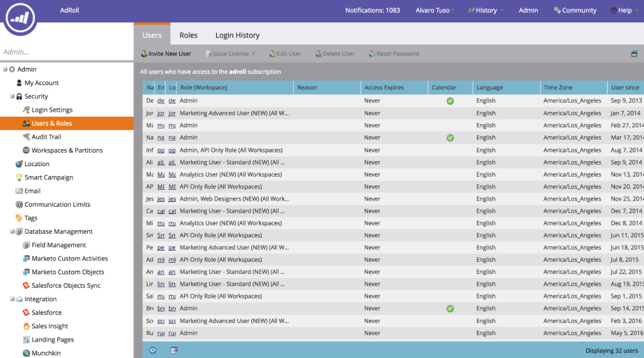Click Reset Password button
The width and height of the screenshot is (644, 358).
point(394,54)
